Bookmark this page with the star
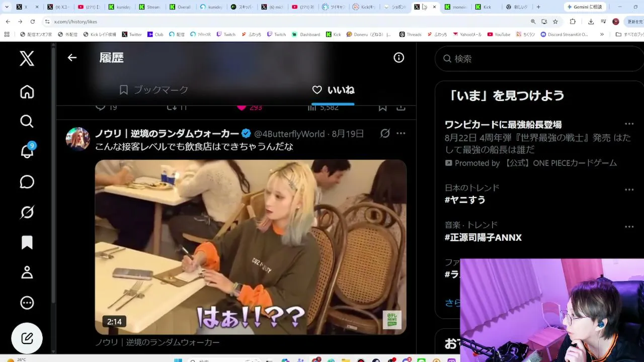The image size is (644, 362). [x=555, y=22]
